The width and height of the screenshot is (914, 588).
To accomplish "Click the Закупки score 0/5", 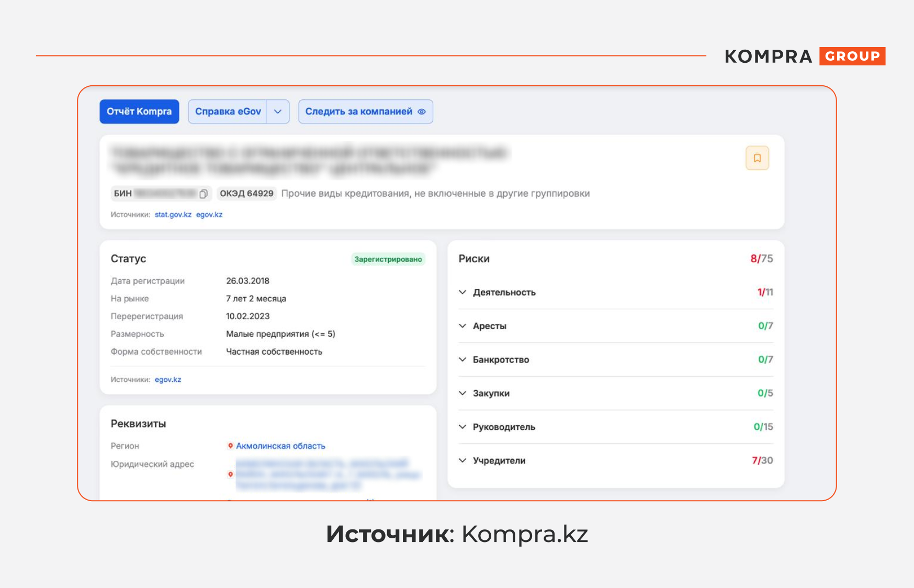I will [x=765, y=393].
